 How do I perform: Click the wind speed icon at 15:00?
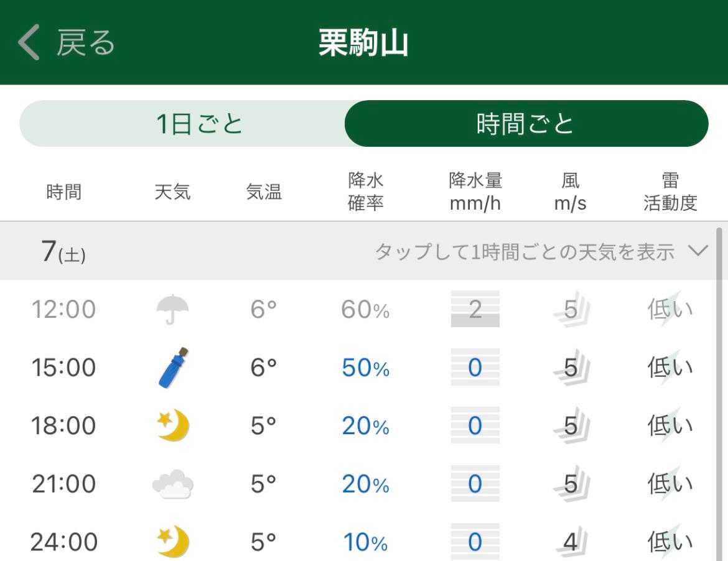(x=571, y=368)
